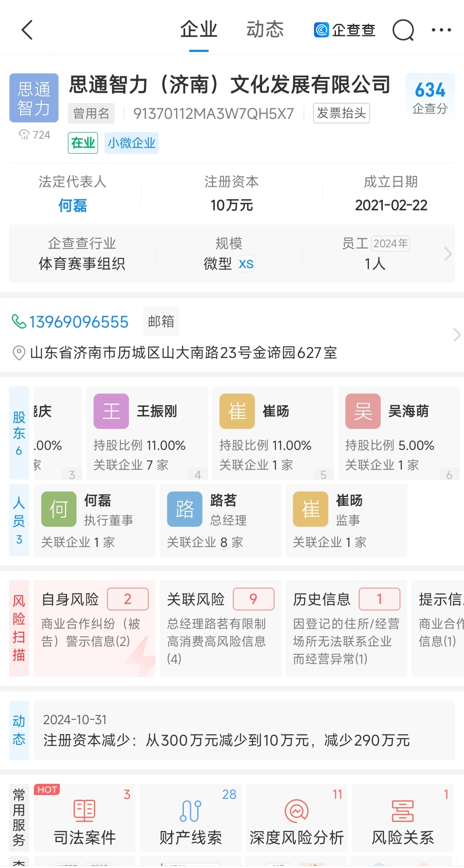
Task: Open shareholder 王振刚 card
Action: point(147,433)
